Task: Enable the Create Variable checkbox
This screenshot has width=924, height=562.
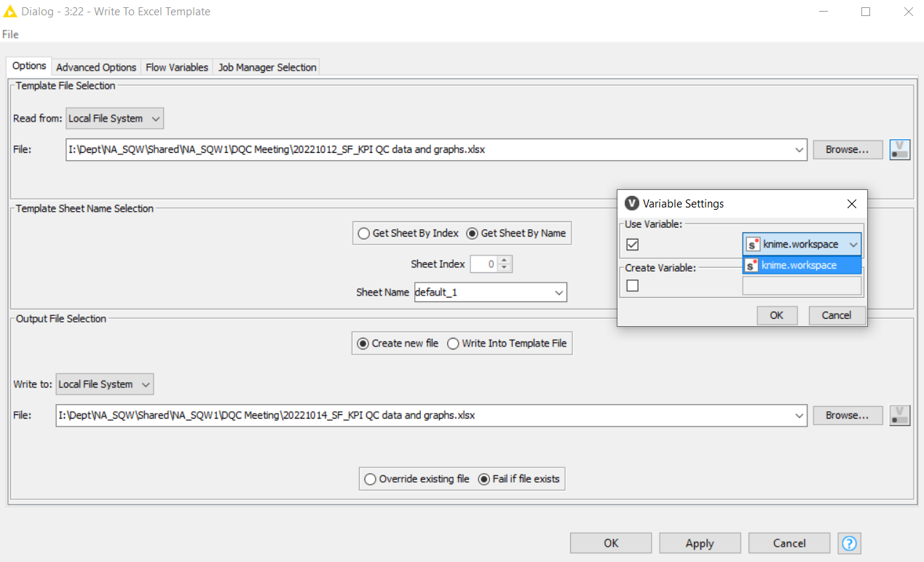Action: 633,285
